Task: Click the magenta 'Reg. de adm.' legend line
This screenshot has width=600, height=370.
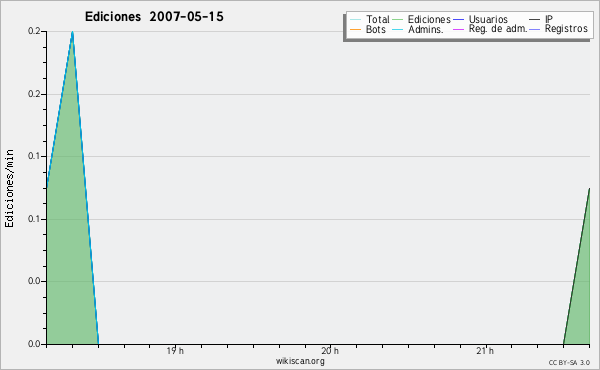Action: [458, 29]
